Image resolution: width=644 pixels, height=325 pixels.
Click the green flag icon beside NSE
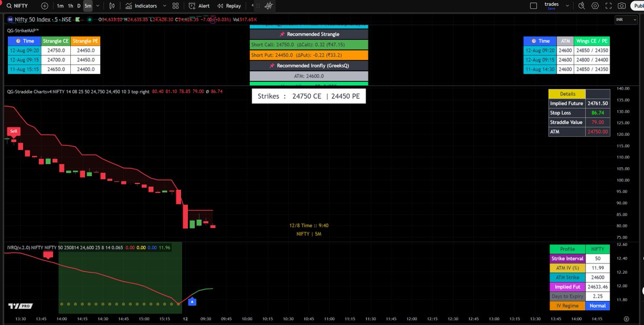coord(78,19)
